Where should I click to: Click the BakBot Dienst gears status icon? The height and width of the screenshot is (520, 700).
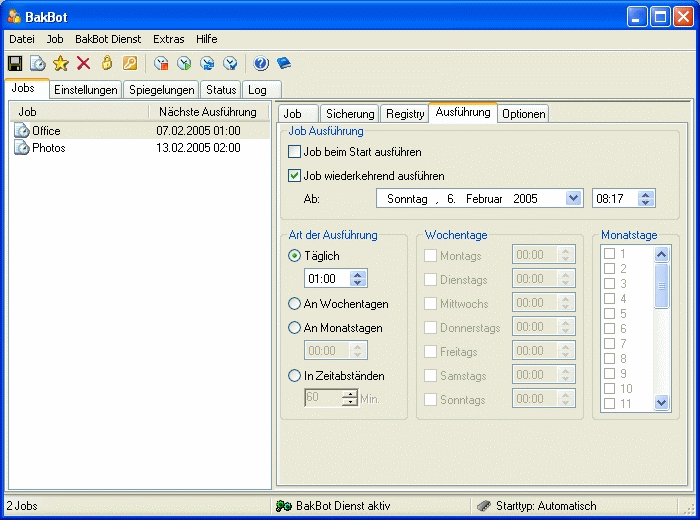point(283,506)
